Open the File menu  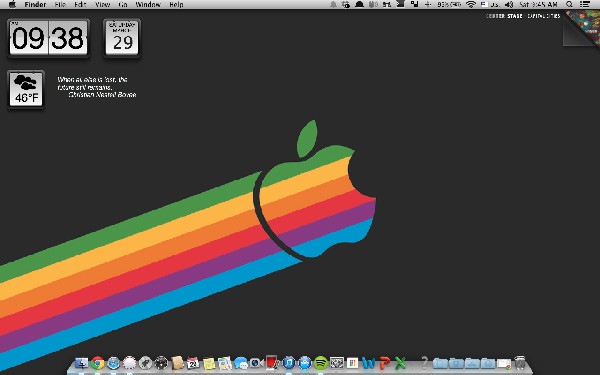tap(60, 5)
